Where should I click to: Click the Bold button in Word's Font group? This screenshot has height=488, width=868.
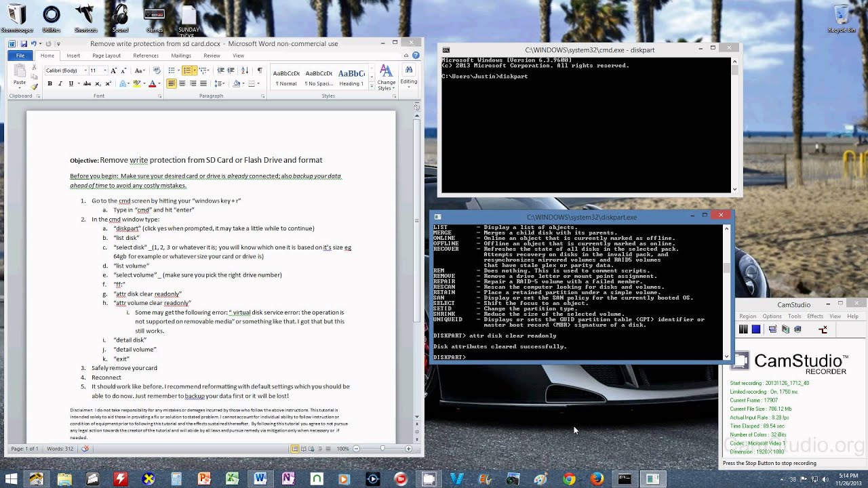50,83
